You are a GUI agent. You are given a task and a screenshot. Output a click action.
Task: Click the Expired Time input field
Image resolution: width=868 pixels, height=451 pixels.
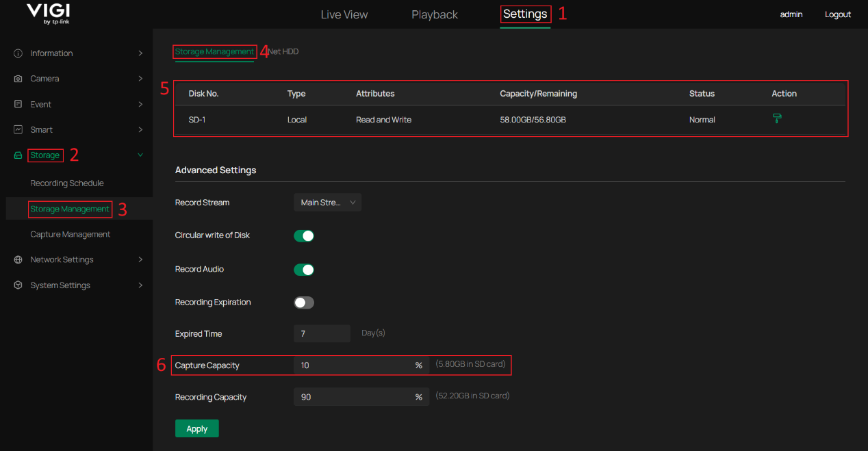point(322,333)
